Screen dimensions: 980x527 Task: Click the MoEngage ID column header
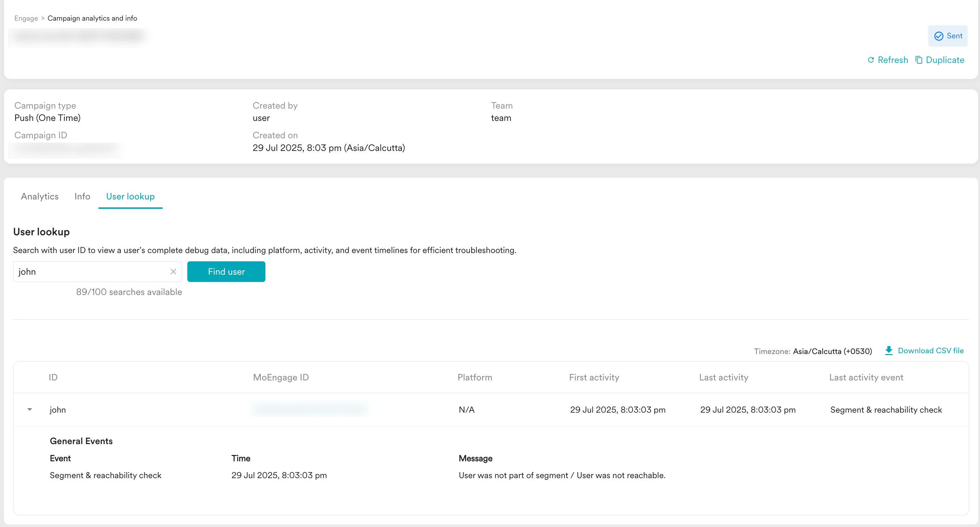pyautogui.click(x=281, y=378)
